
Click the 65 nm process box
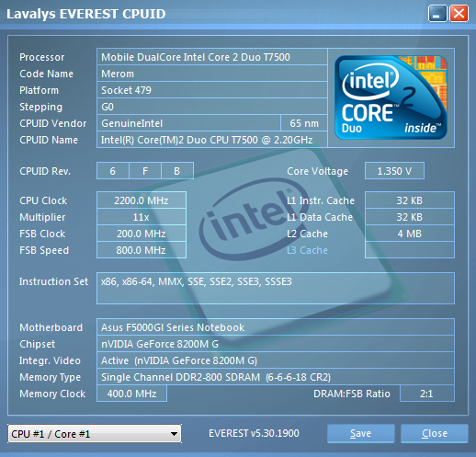click(x=304, y=123)
